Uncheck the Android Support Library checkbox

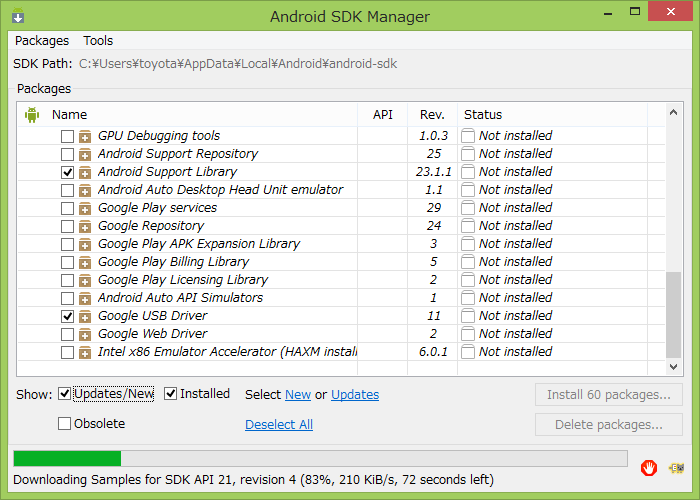pos(67,172)
